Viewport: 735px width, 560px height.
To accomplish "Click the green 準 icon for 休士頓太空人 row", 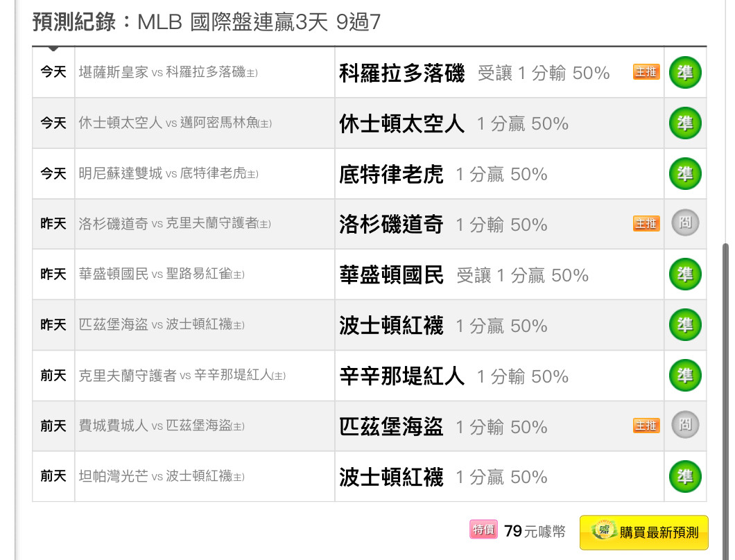I will (x=685, y=123).
